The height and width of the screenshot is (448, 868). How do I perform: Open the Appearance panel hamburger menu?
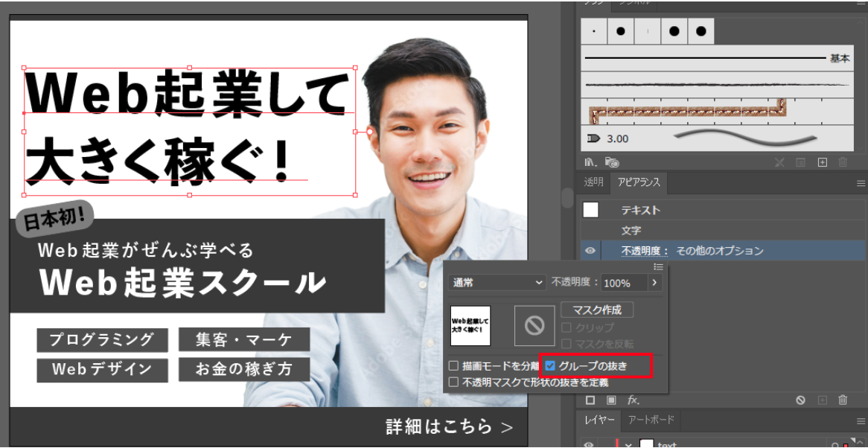861,183
